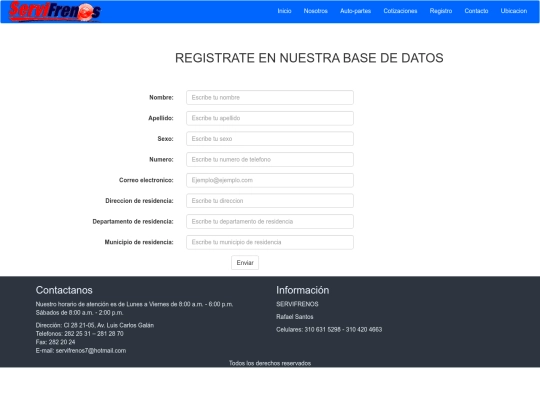The image size is (540, 405).
Task: Click the Contactanos footer heading
Action: pyautogui.click(x=64, y=290)
